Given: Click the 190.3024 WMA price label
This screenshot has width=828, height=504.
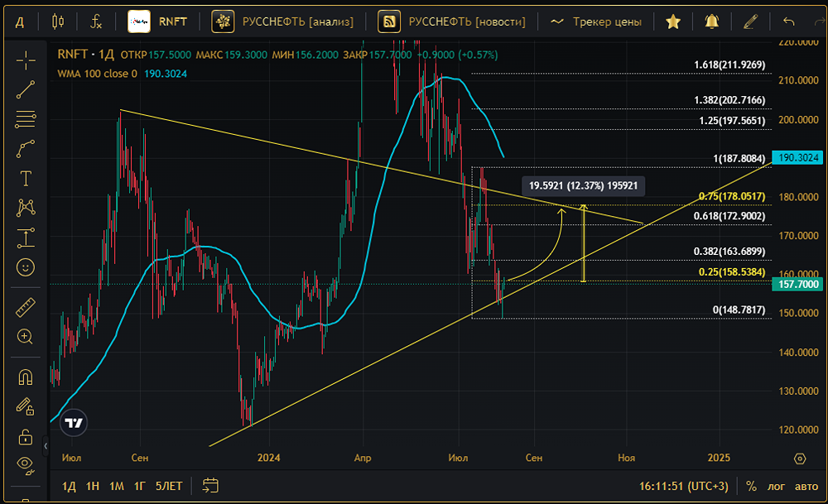Looking at the screenshot, I should pos(798,158).
